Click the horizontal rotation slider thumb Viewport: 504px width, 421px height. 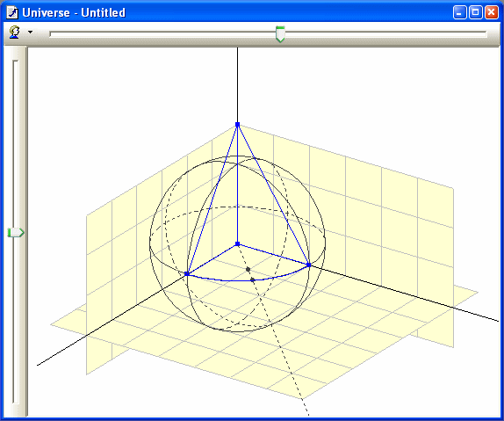point(280,34)
